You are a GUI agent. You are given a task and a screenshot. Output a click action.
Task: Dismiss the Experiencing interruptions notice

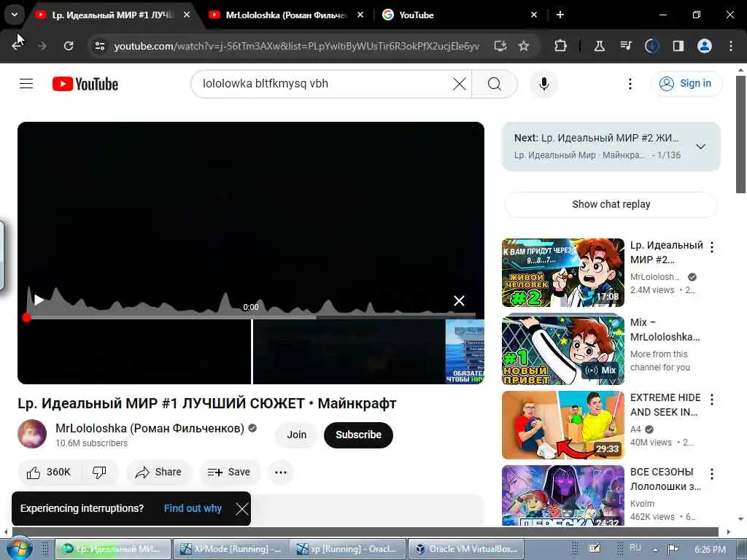pos(241,508)
